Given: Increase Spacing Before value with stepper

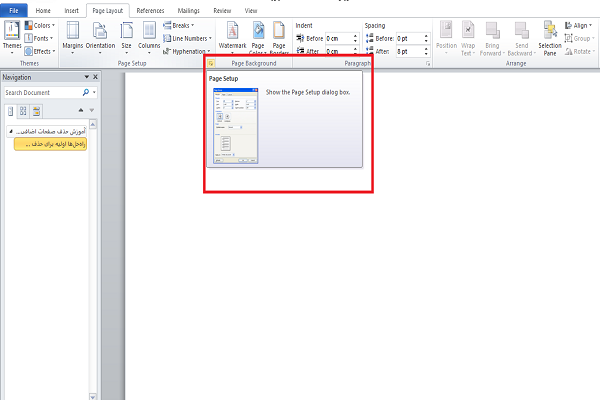Looking at the screenshot, I should coord(427,35).
